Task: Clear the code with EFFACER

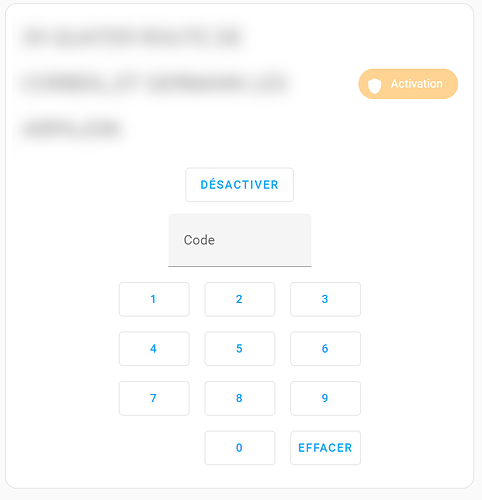Action: tap(325, 448)
